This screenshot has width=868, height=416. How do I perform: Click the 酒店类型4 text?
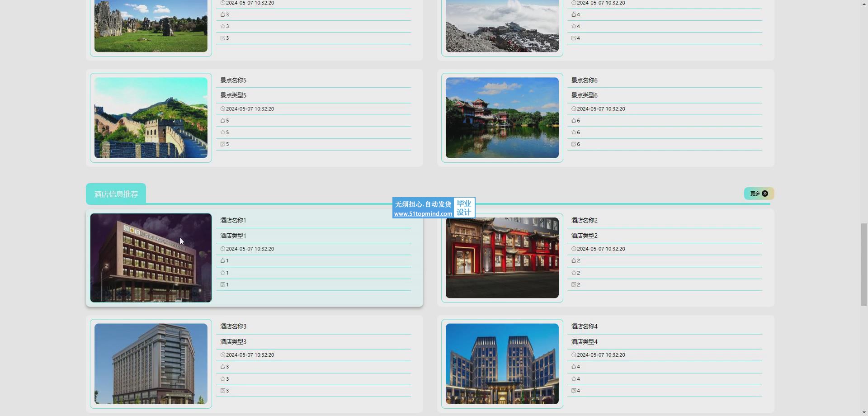point(585,342)
